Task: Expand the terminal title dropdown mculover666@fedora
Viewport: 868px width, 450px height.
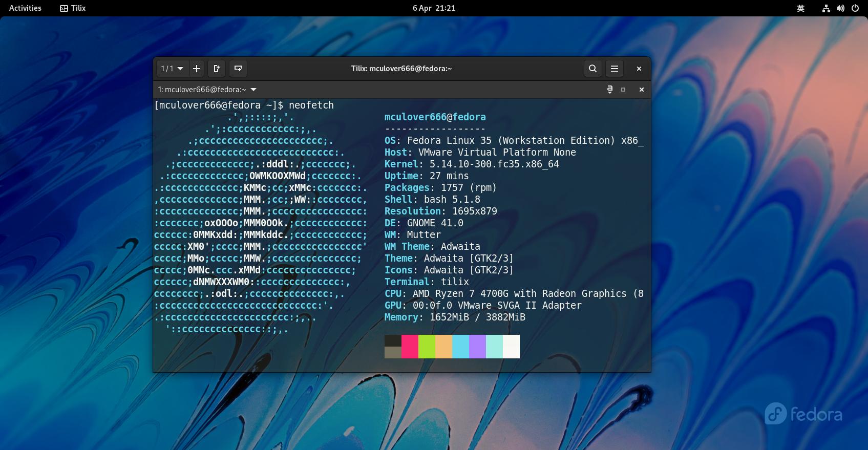Action: (x=207, y=90)
